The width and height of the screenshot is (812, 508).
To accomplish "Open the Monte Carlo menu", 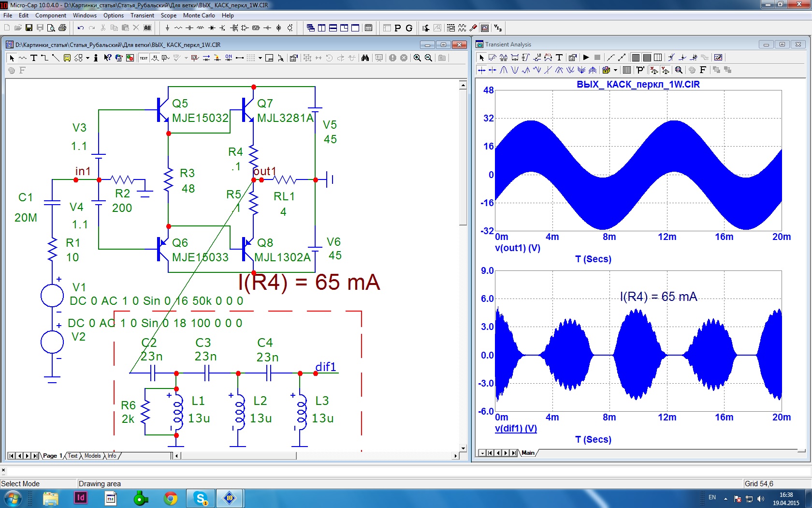I will point(199,15).
